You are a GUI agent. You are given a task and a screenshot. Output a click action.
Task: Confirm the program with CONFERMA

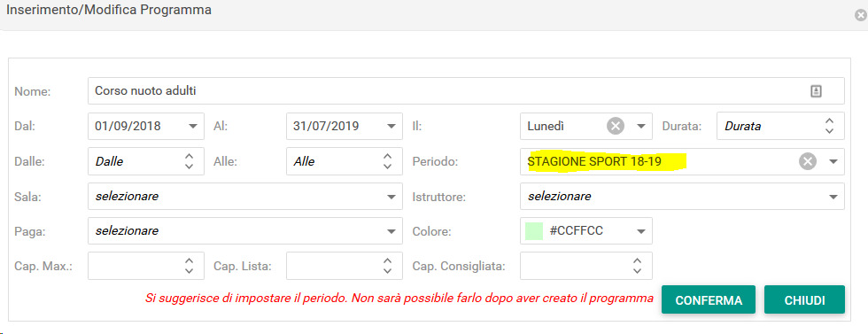[x=709, y=300]
